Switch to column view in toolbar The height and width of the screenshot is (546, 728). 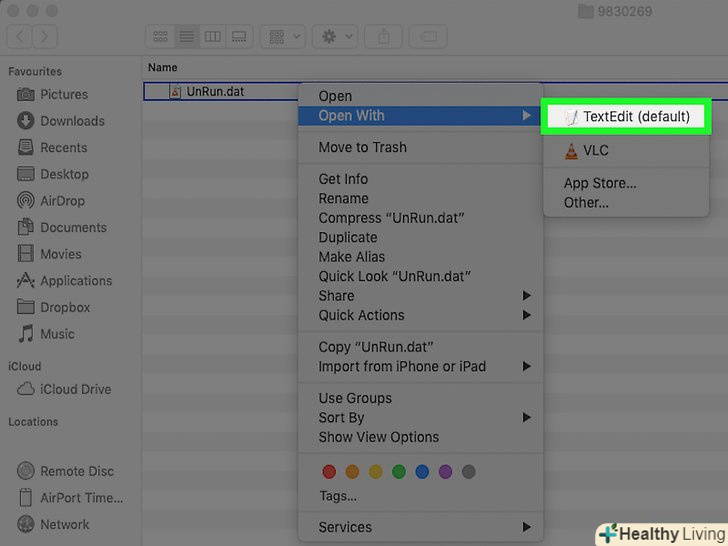pyautogui.click(x=213, y=36)
